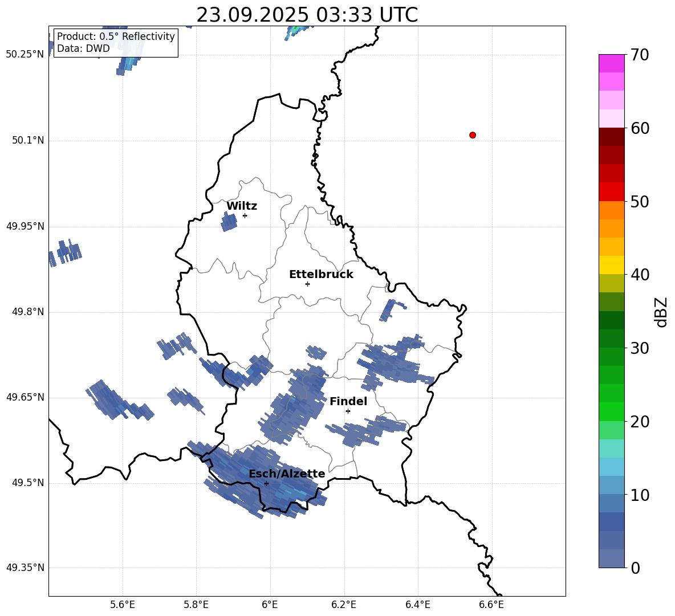
Task: Click the 49.5°N latitude label
Action: (28, 482)
